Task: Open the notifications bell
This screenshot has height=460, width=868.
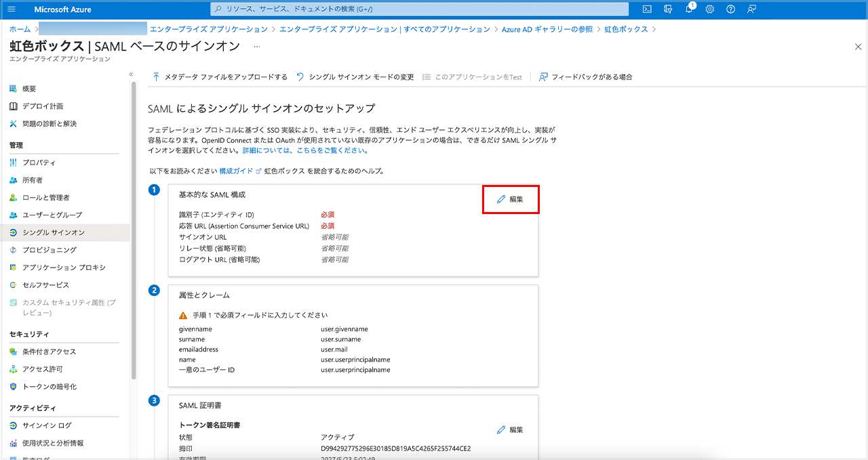Action: coord(689,9)
